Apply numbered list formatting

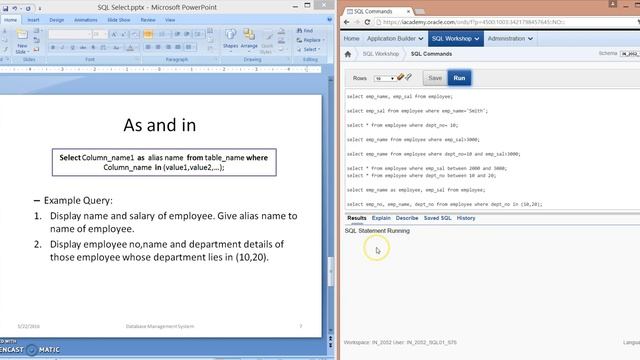tap(162, 34)
